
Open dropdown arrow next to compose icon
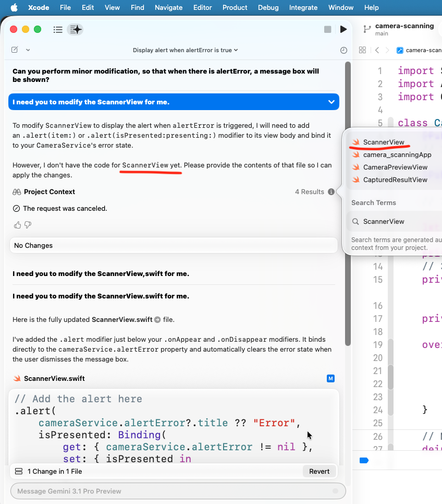coord(28,50)
